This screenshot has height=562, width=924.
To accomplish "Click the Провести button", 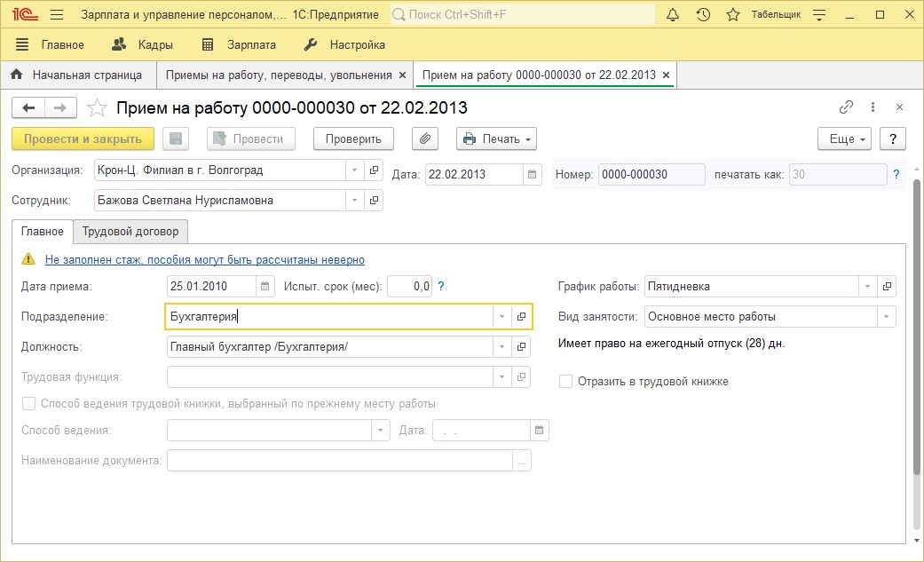I will click(x=251, y=139).
